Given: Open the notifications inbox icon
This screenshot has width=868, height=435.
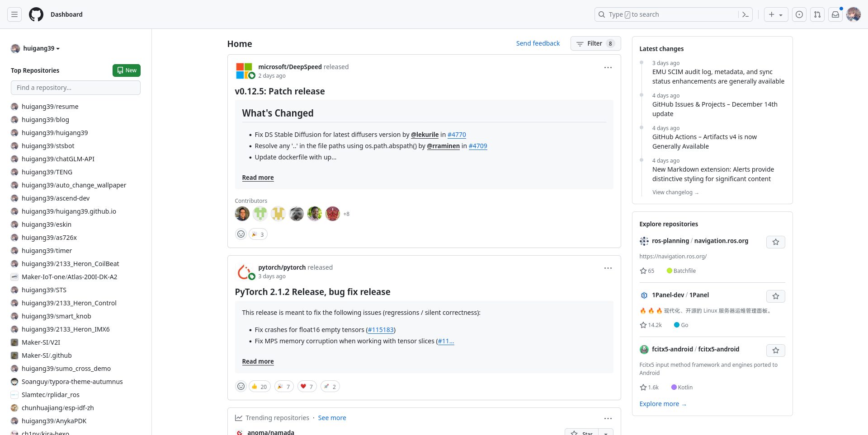Looking at the screenshot, I should pos(835,14).
